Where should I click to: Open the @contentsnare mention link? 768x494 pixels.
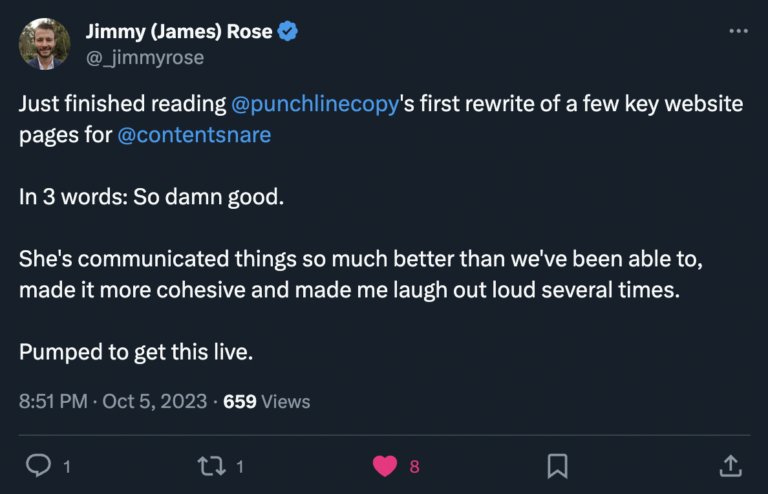(x=194, y=134)
